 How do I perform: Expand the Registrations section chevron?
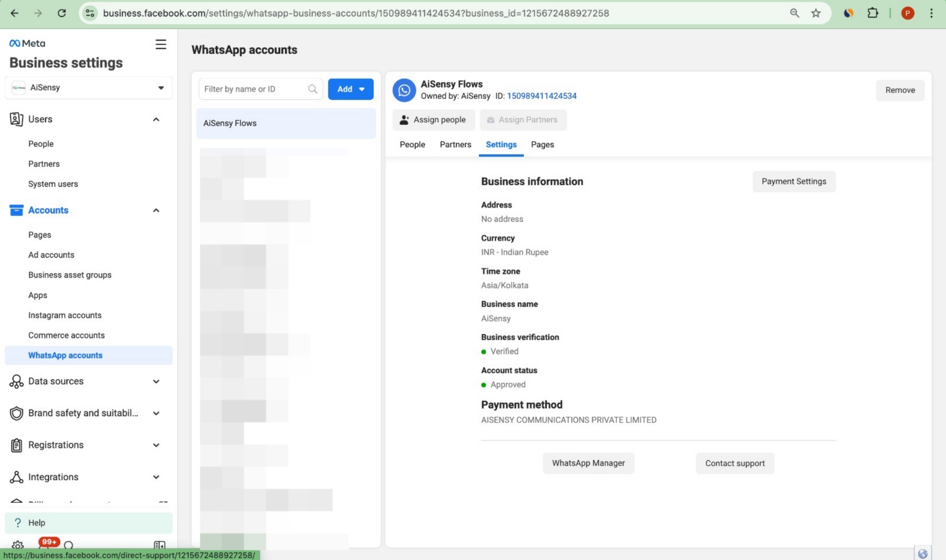pos(156,445)
